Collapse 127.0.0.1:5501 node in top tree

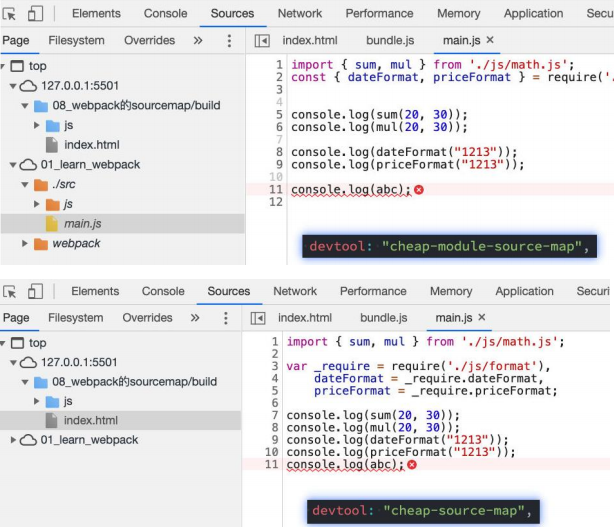(13, 86)
